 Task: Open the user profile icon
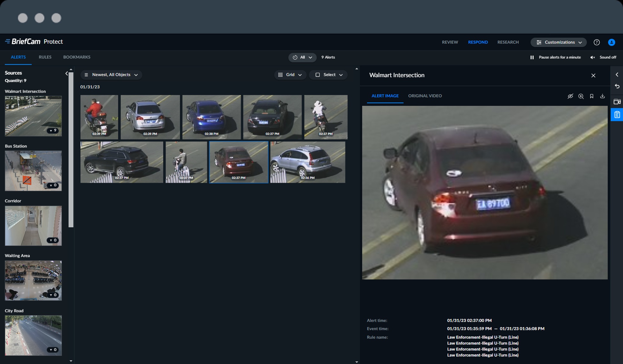611,42
